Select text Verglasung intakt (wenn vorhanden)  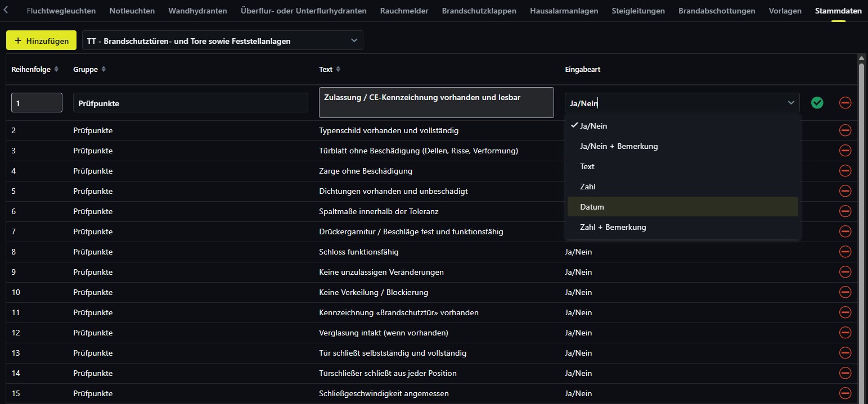click(x=383, y=333)
